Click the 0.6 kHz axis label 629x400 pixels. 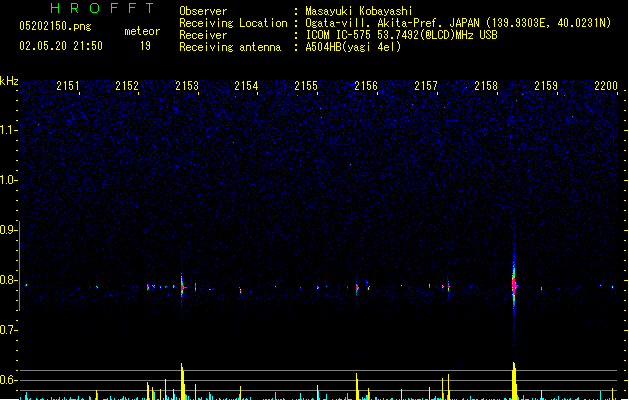8,380
